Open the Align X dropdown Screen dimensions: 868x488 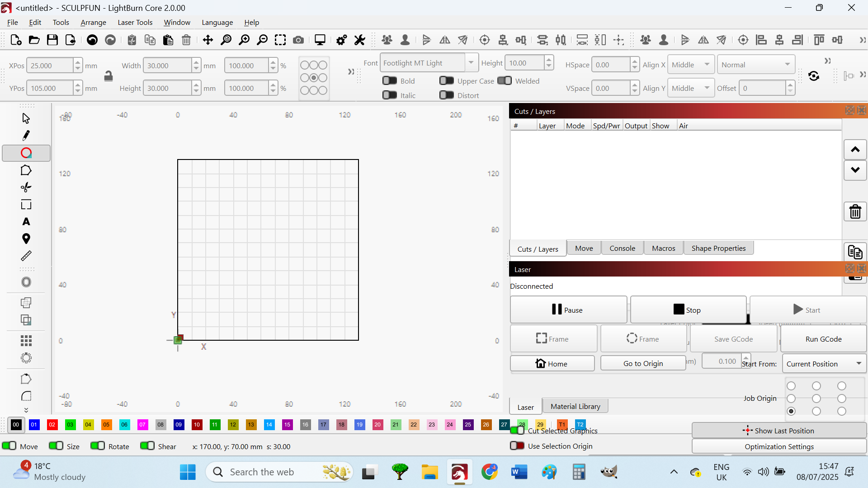coord(690,65)
